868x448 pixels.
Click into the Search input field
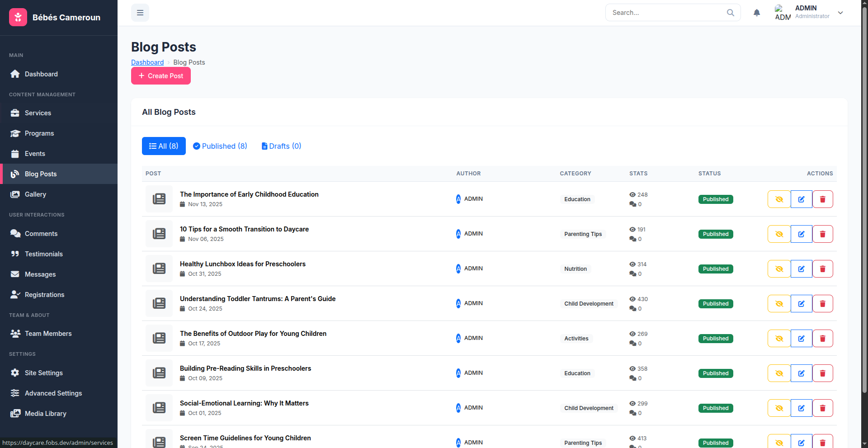667,13
